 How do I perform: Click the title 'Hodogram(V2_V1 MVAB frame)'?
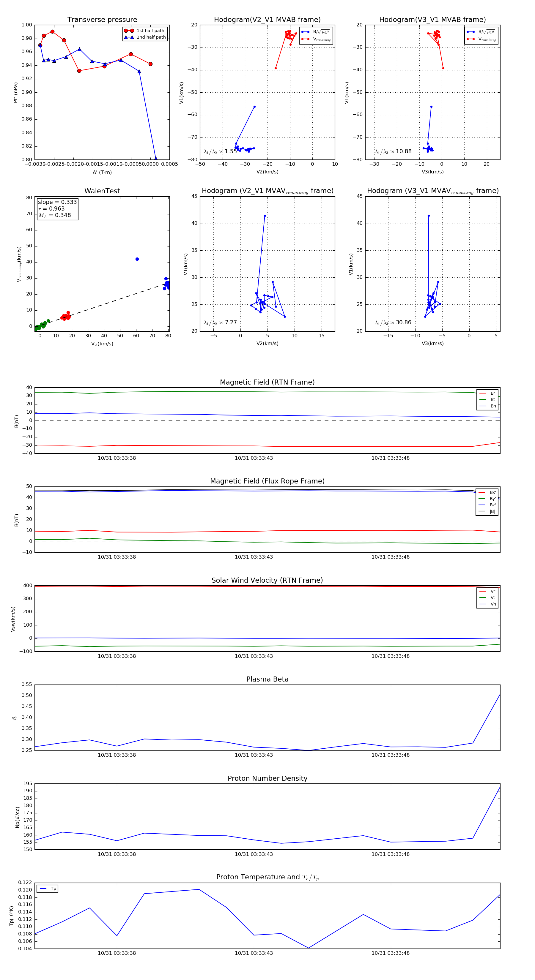click(x=267, y=20)
